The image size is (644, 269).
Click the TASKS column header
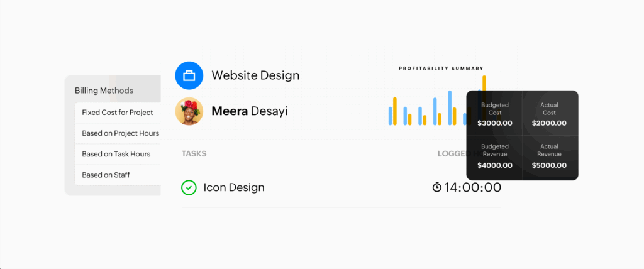(194, 154)
